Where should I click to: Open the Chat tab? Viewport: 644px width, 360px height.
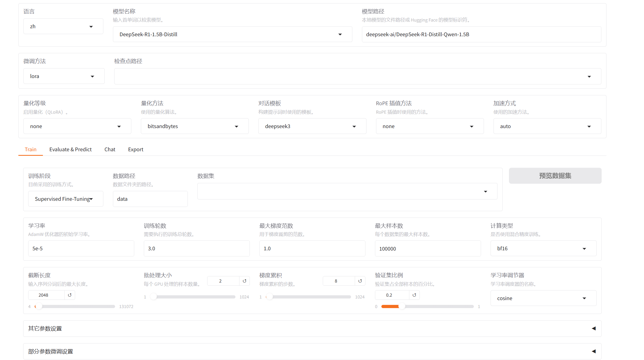[x=110, y=149]
